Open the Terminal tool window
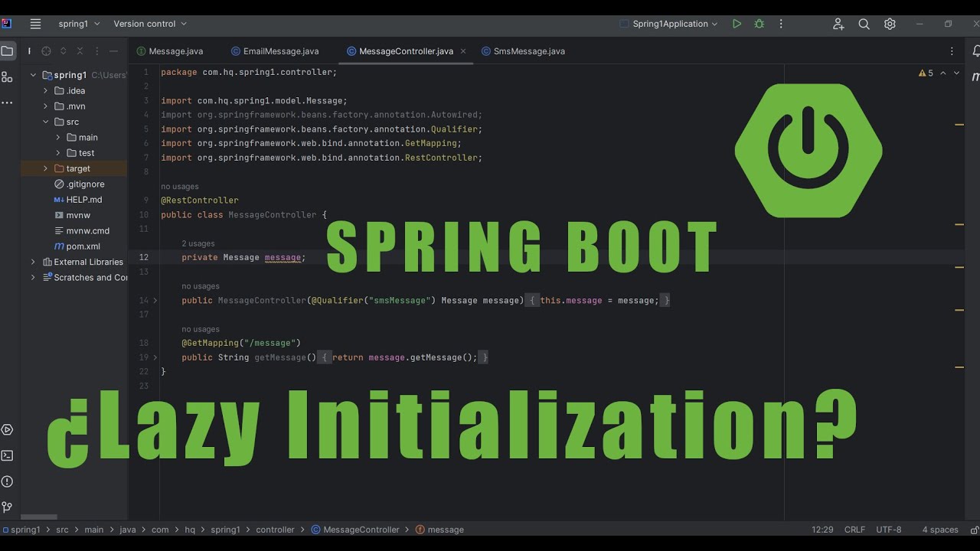 coord(7,455)
